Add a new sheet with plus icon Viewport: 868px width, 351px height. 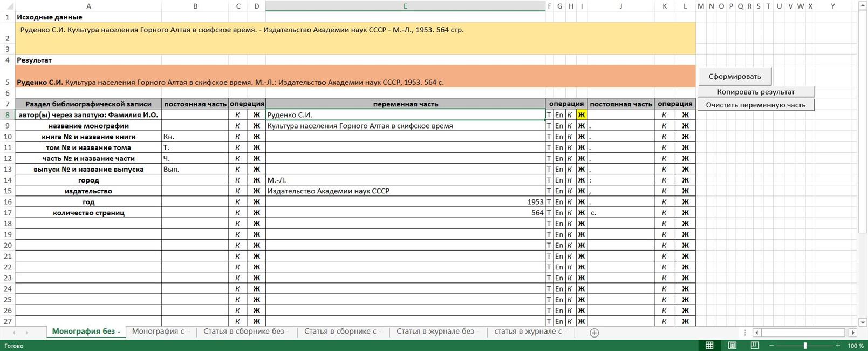pyautogui.click(x=594, y=333)
